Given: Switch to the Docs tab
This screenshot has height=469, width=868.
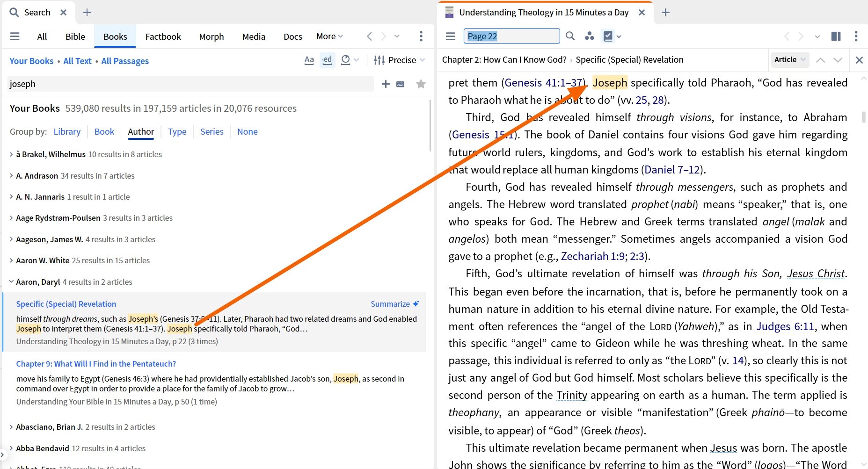Looking at the screenshot, I should (x=293, y=36).
